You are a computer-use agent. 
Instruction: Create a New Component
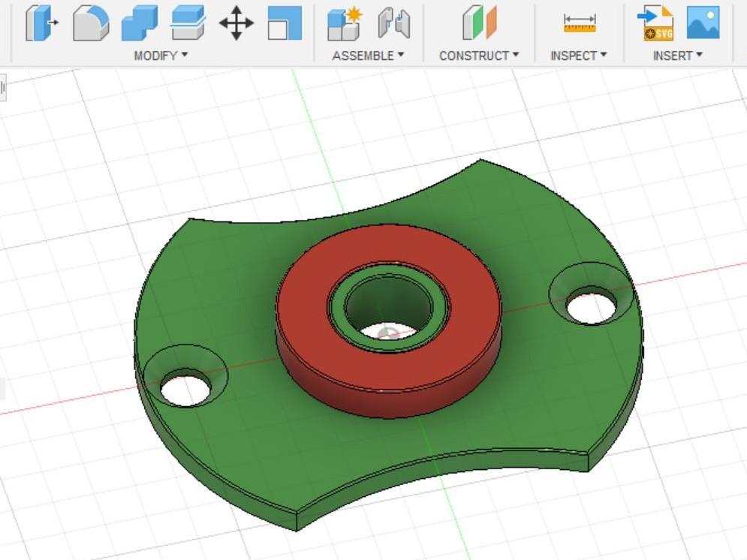tap(345, 23)
